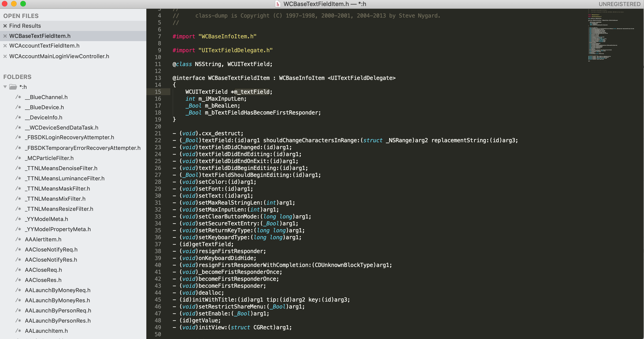Close WCAccountTextFieldItem.h via its x icon
The image size is (644, 339).
[5, 46]
